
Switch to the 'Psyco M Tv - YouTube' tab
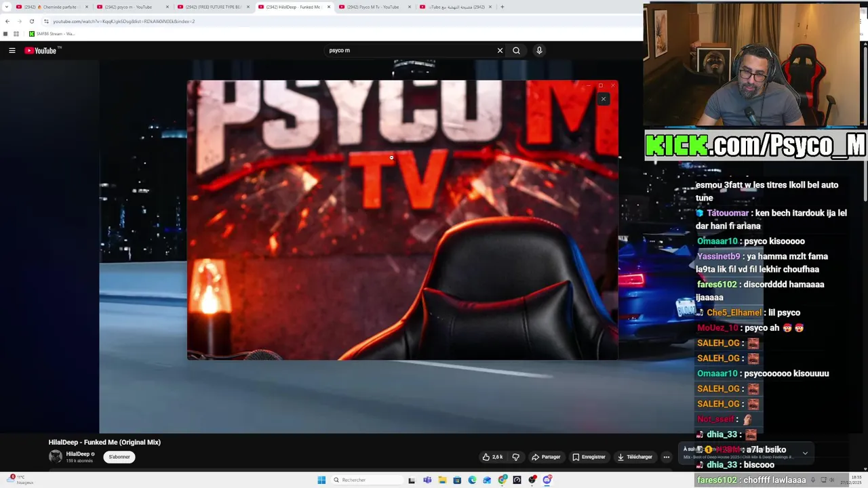(374, 7)
